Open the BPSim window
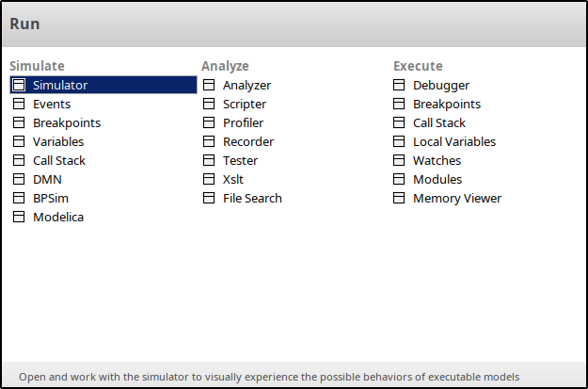The image size is (588, 389). [51, 198]
